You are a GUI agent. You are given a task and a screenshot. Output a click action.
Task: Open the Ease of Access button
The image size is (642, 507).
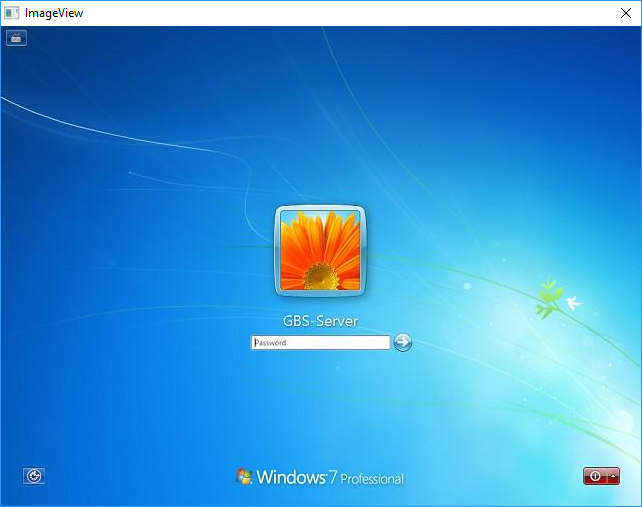coord(34,476)
